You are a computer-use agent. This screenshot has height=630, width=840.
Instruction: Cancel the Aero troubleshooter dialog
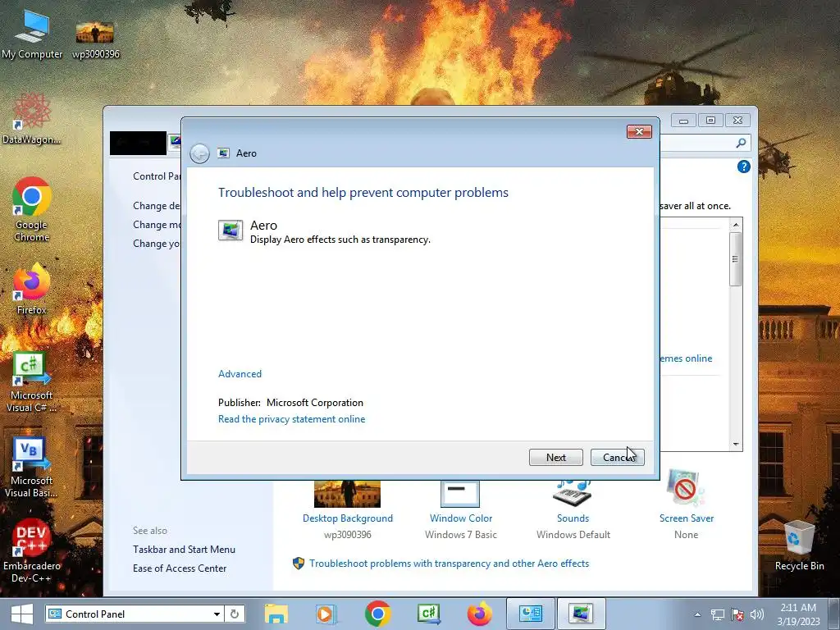click(617, 457)
